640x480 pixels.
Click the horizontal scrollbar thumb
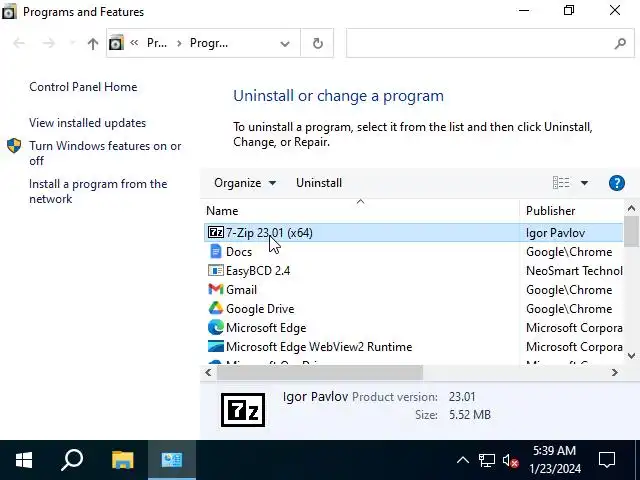[x=320, y=372]
